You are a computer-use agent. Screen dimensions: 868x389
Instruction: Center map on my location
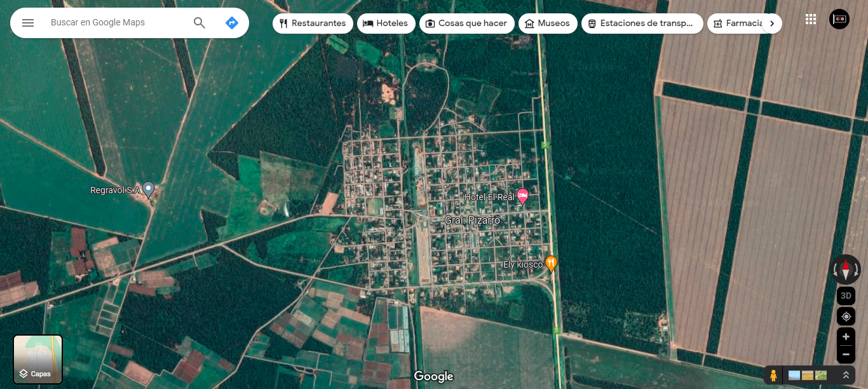tap(846, 317)
